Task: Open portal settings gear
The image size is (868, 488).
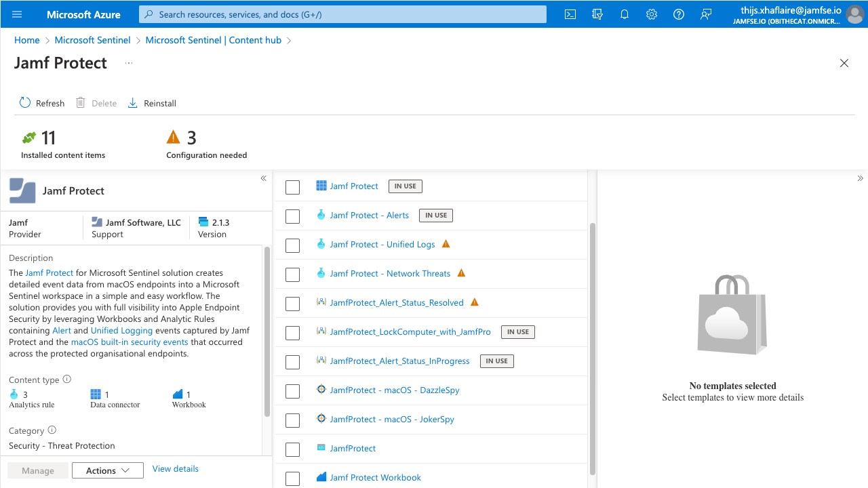Action: [x=652, y=14]
